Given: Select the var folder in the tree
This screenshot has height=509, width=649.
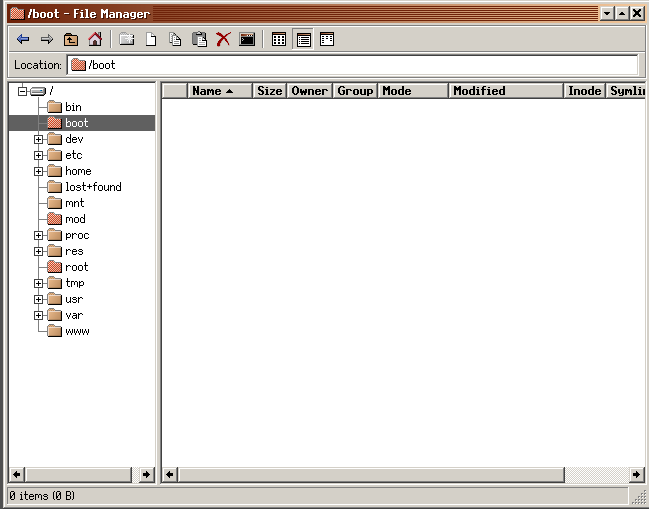Looking at the screenshot, I should coord(65,315).
